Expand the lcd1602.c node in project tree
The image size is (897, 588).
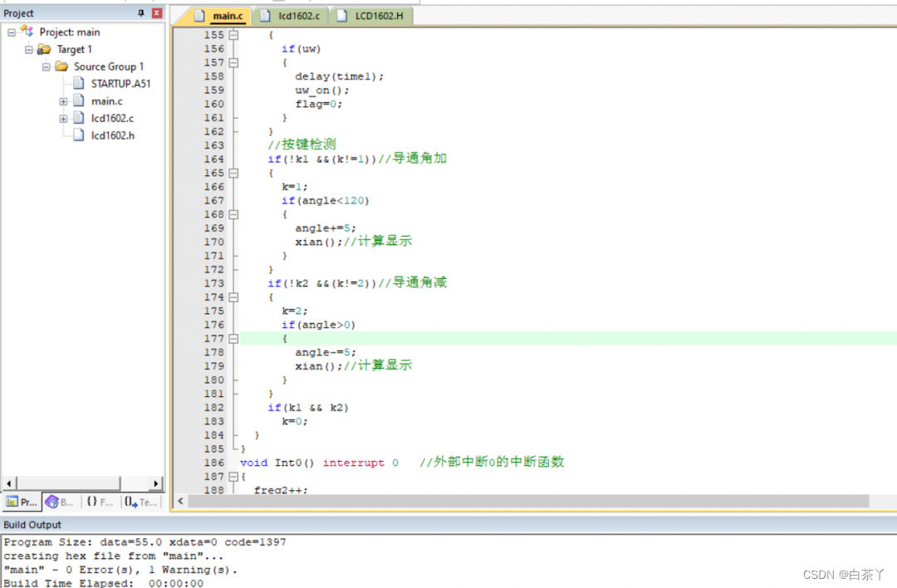[63, 119]
